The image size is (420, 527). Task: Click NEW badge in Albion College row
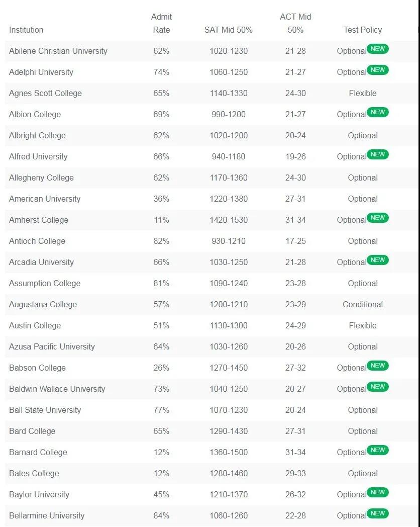click(378, 112)
